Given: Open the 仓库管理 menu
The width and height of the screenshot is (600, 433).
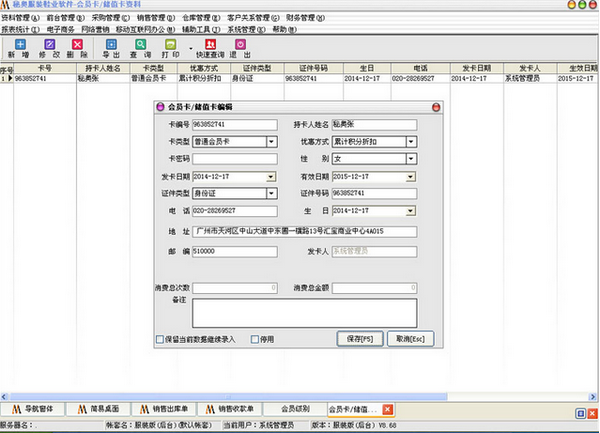Looking at the screenshot, I should click(201, 18).
